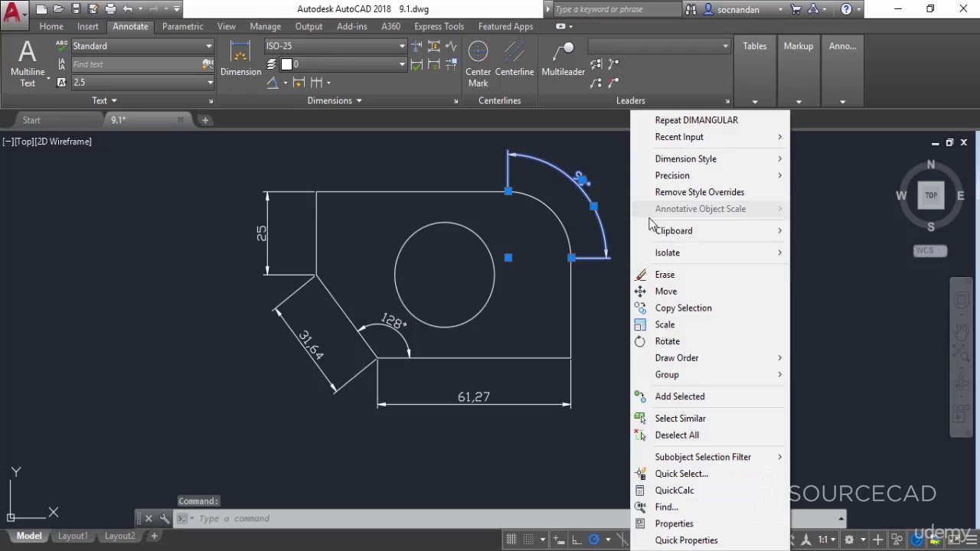Open the Layout1 tab
This screenshot has height=551, width=980.
[73, 536]
